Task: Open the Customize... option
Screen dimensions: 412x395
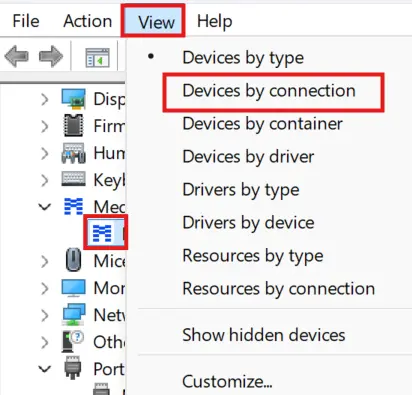Action: click(x=227, y=381)
